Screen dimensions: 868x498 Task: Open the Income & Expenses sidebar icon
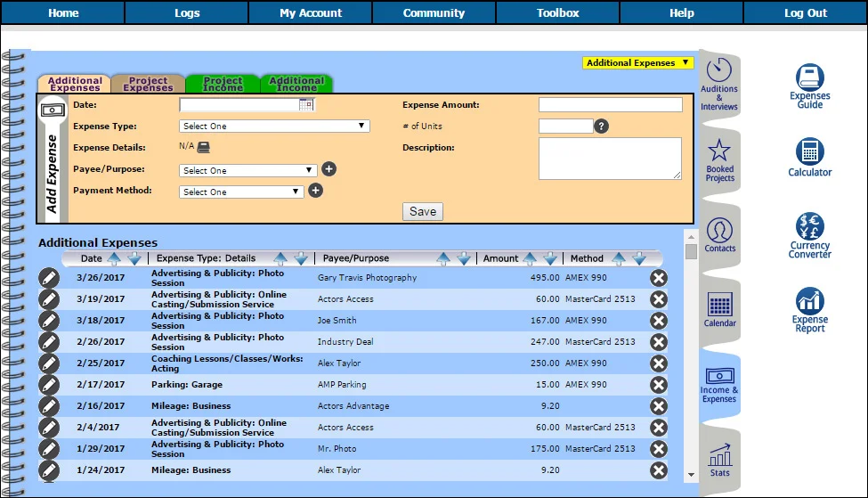coord(719,385)
